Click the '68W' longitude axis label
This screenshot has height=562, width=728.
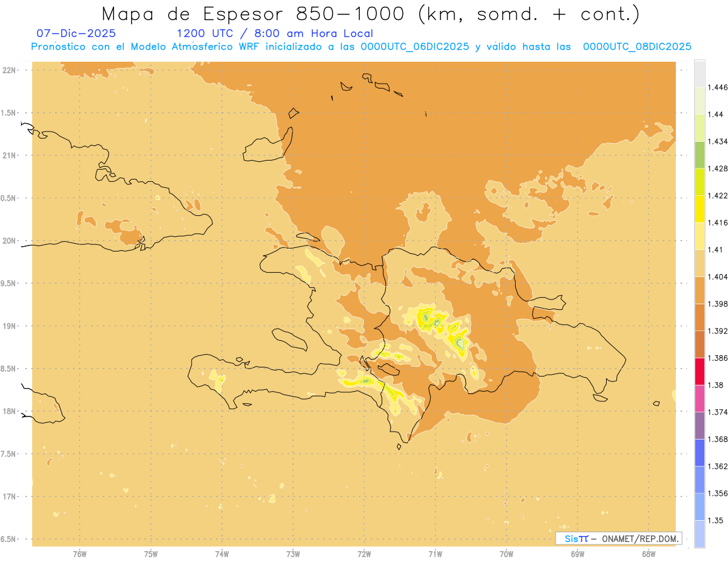649,554
